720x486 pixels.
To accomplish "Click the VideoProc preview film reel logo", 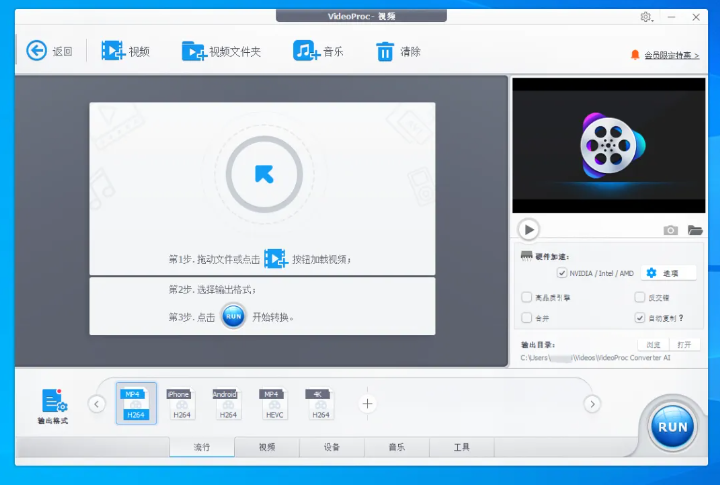I will [x=611, y=145].
